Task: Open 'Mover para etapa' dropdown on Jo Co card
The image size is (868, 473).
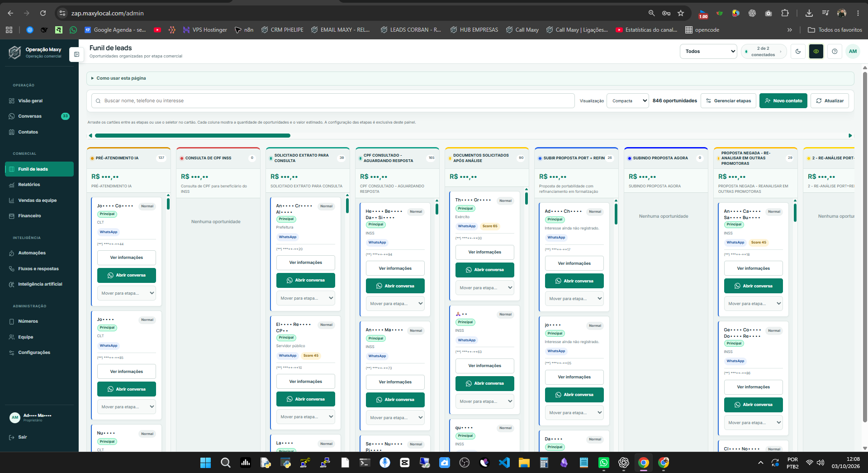Action: click(127, 293)
